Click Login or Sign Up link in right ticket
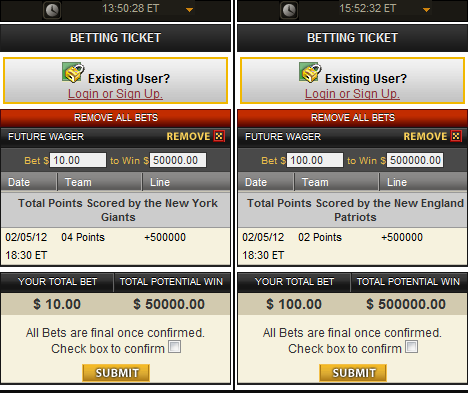The image size is (468, 393). [352, 94]
